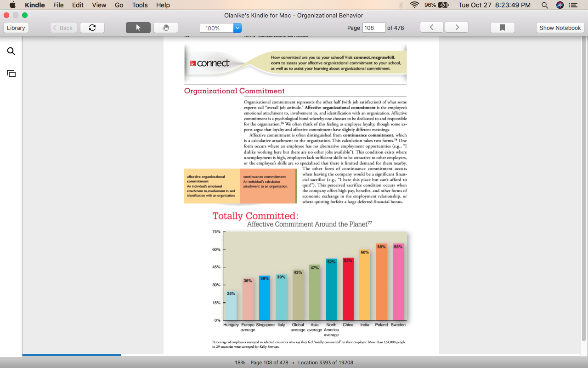Switch to the hand pan tool

pyautogui.click(x=166, y=28)
